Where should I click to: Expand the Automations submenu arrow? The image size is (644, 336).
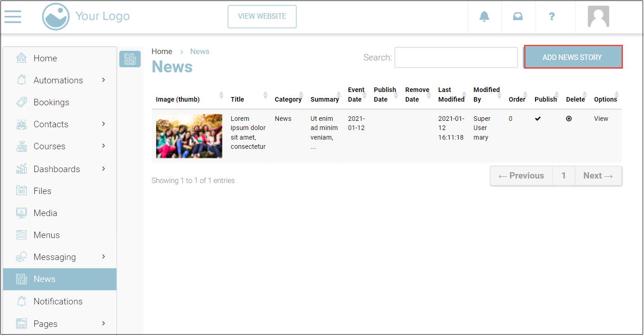click(x=103, y=80)
